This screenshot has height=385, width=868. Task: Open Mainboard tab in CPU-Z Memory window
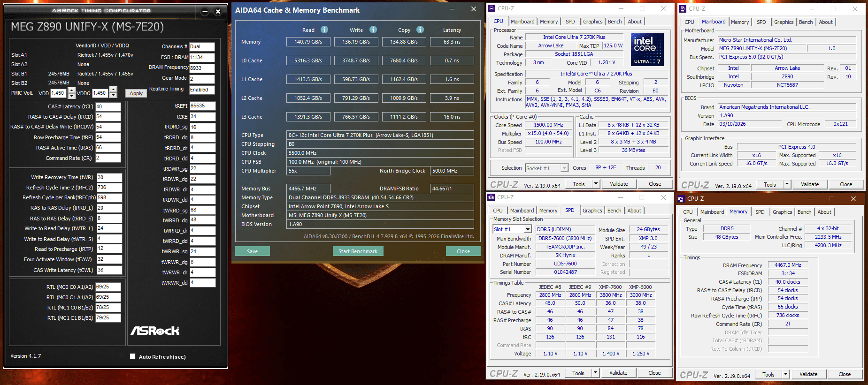click(x=712, y=212)
